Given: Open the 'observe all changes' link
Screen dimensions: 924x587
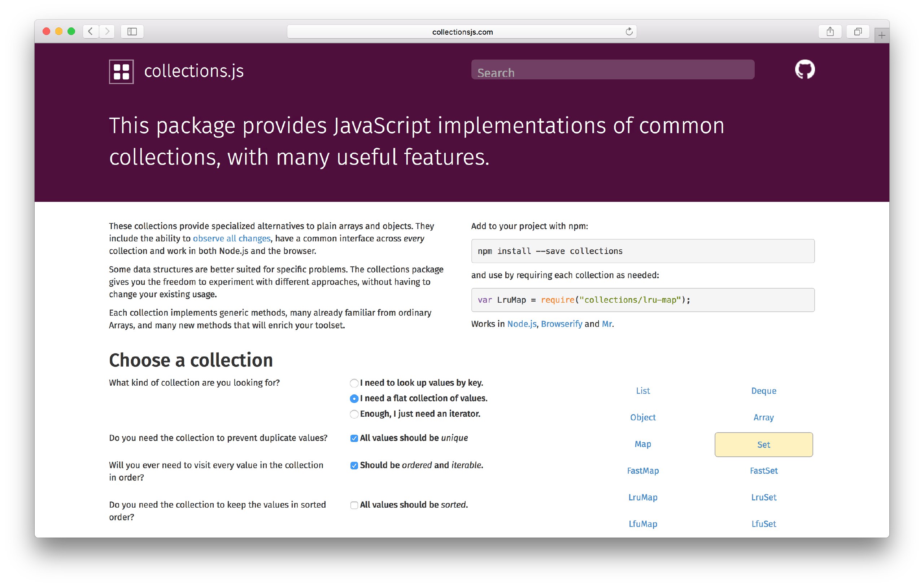Looking at the screenshot, I should pos(231,238).
